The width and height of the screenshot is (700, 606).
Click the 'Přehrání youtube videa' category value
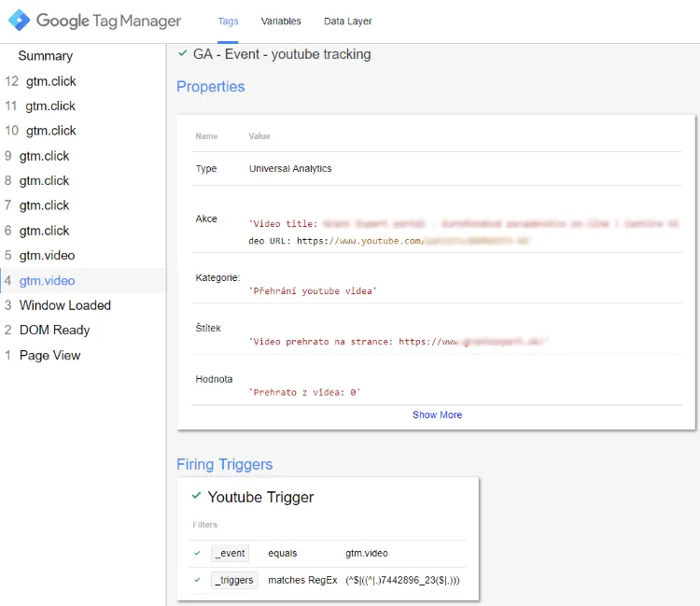coord(313,291)
